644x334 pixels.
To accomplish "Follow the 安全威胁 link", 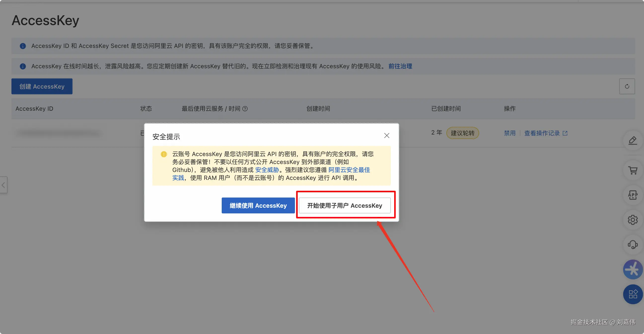I will 267,170.
